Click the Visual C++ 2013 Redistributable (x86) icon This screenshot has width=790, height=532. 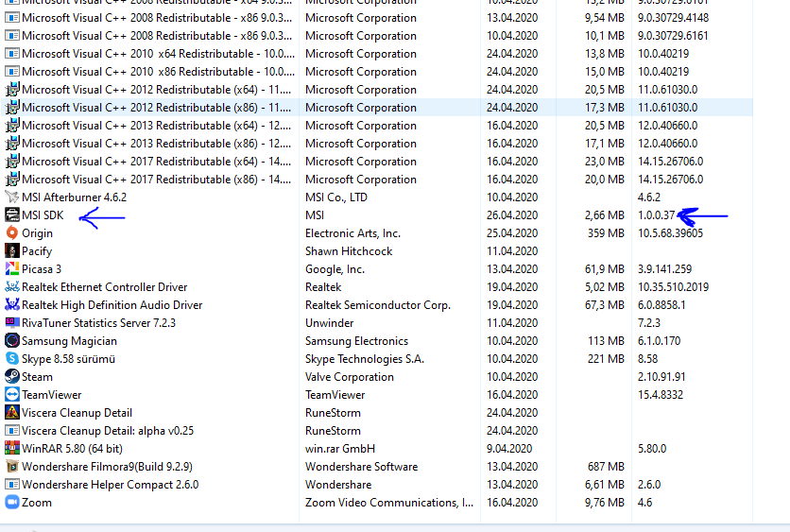point(12,144)
